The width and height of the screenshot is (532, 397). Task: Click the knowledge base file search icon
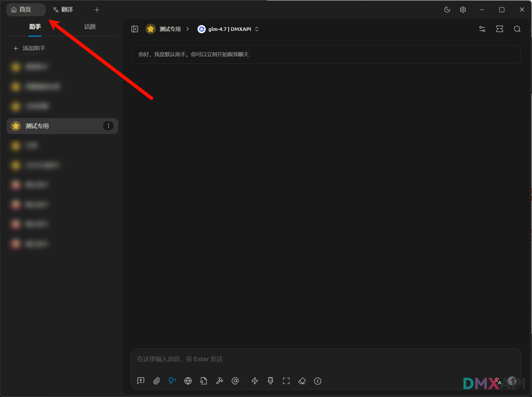(204, 381)
